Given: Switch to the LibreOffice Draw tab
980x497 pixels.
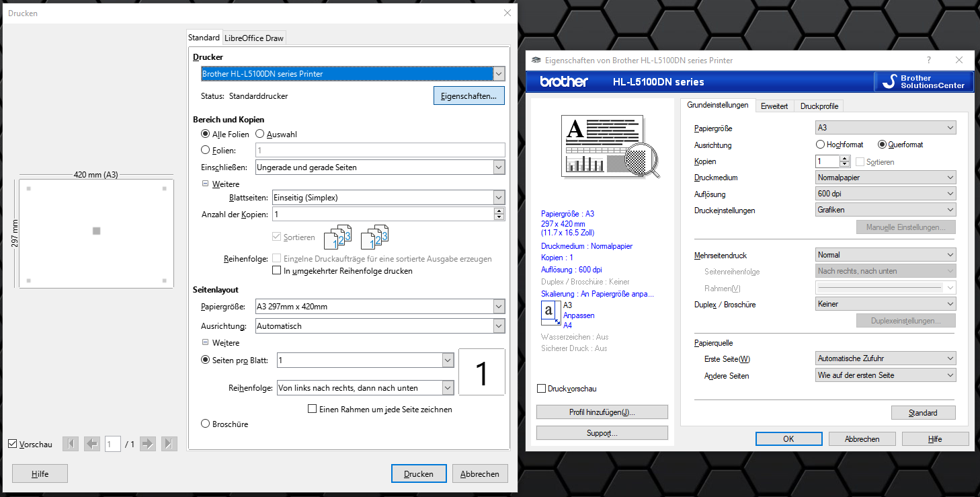Looking at the screenshot, I should tap(254, 38).
